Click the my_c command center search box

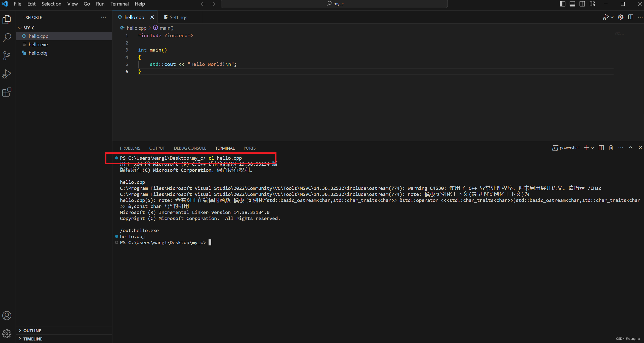tap(334, 4)
